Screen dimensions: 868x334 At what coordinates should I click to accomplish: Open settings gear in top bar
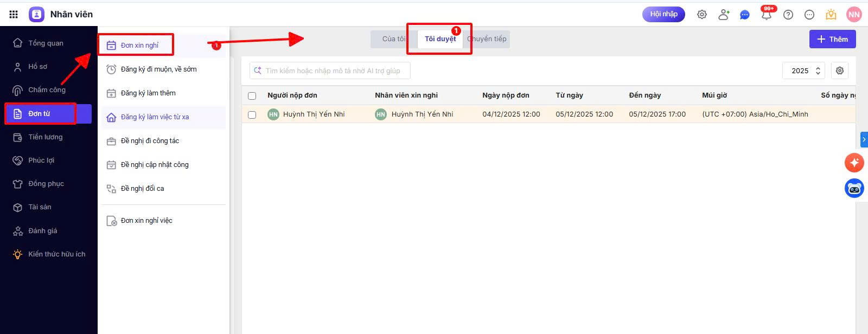click(702, 15)
